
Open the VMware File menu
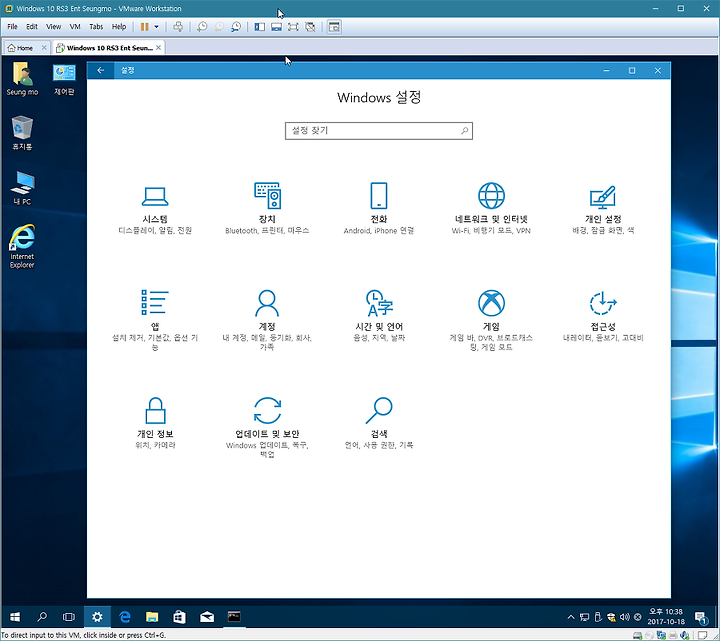[x=12, y=27]
